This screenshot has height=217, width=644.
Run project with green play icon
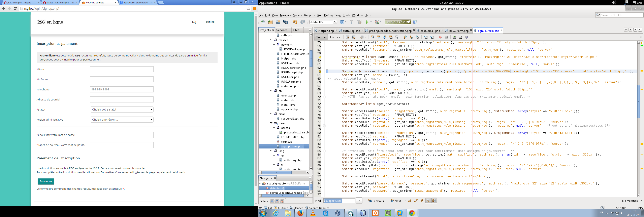click(367, 22)
